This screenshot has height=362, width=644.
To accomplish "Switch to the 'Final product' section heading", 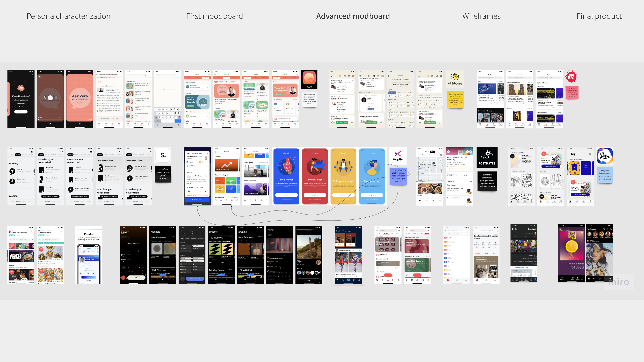I will click(x=599, y=16).
